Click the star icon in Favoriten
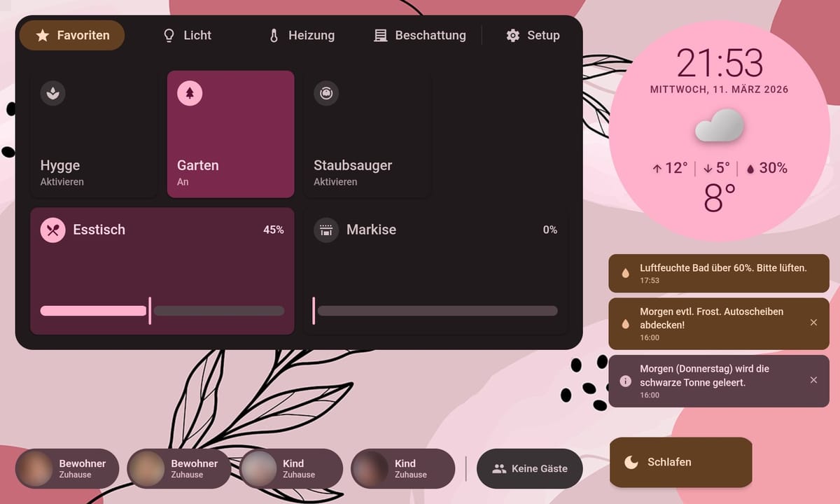 coord(43,36)
